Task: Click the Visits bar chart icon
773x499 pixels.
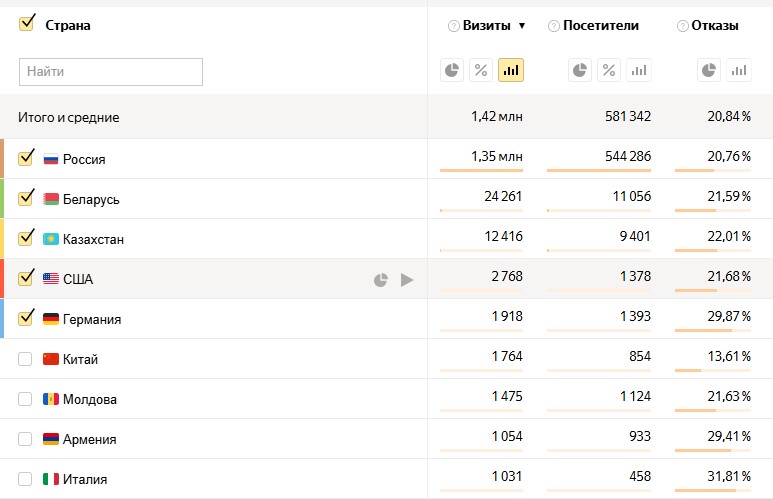Action: click(x=511, y=70)
